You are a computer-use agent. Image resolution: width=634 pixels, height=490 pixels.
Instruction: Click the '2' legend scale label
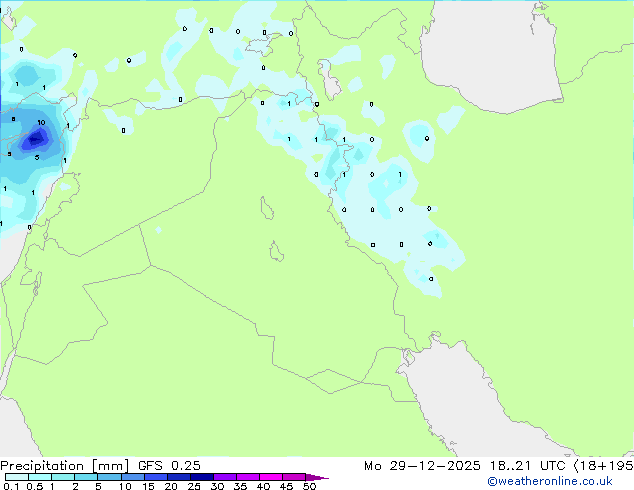pos(75,486)
